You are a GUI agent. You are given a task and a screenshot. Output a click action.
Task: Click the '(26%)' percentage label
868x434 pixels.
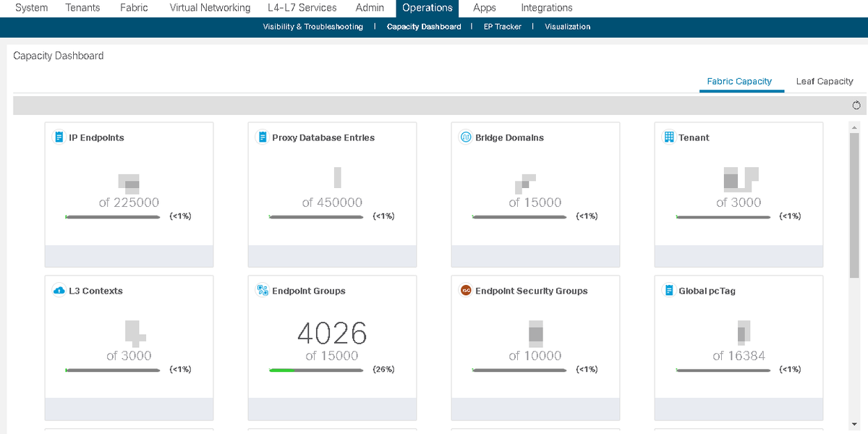pyautogui.click(x=383, y=370)
